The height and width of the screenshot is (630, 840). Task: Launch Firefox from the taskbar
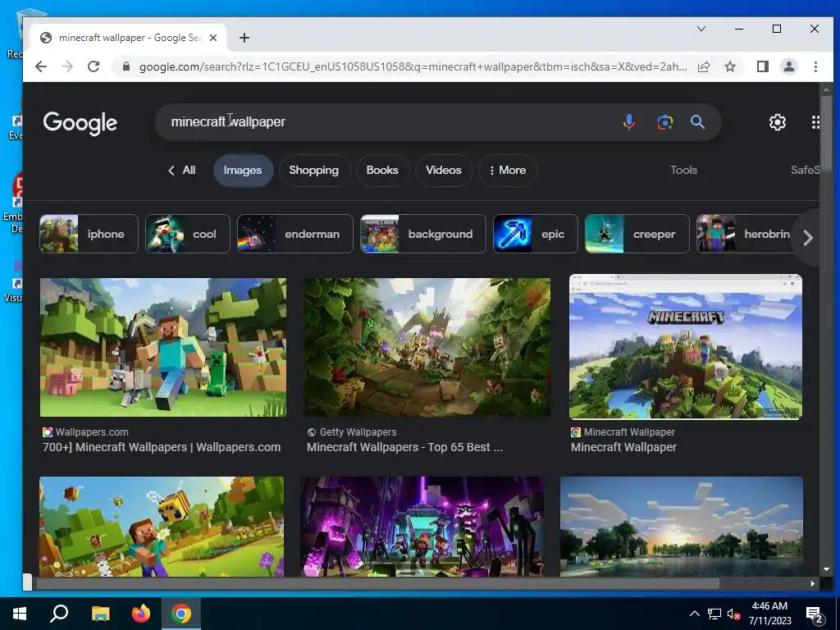(141, 614)
